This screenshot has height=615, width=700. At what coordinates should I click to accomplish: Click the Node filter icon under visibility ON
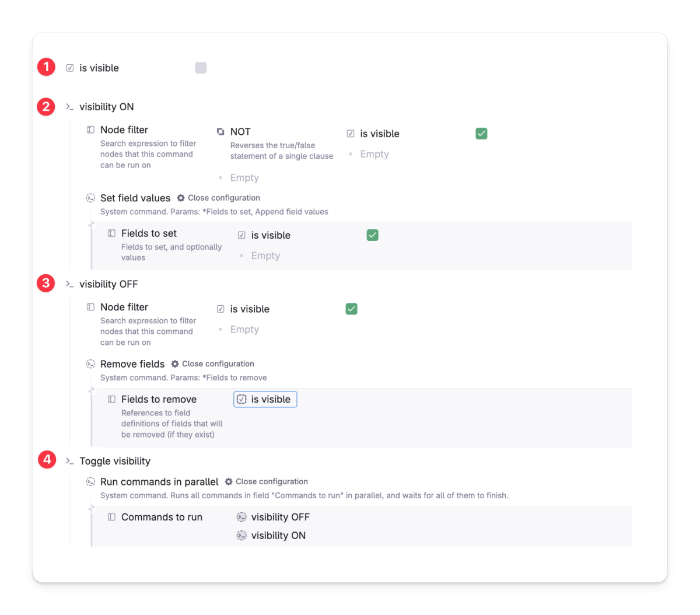click(90, 130)
